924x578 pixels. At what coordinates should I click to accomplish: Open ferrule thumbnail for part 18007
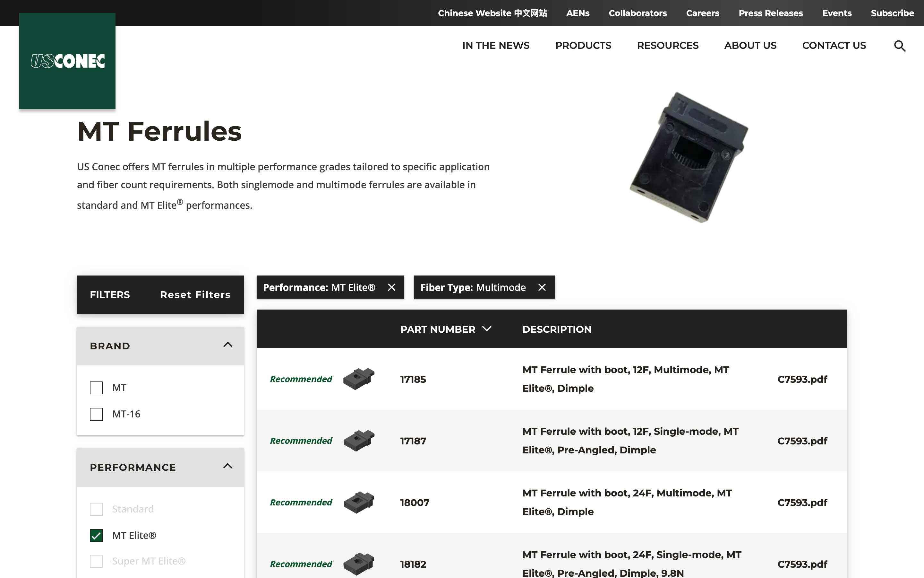pyautogui.click(x=358, y=502)
